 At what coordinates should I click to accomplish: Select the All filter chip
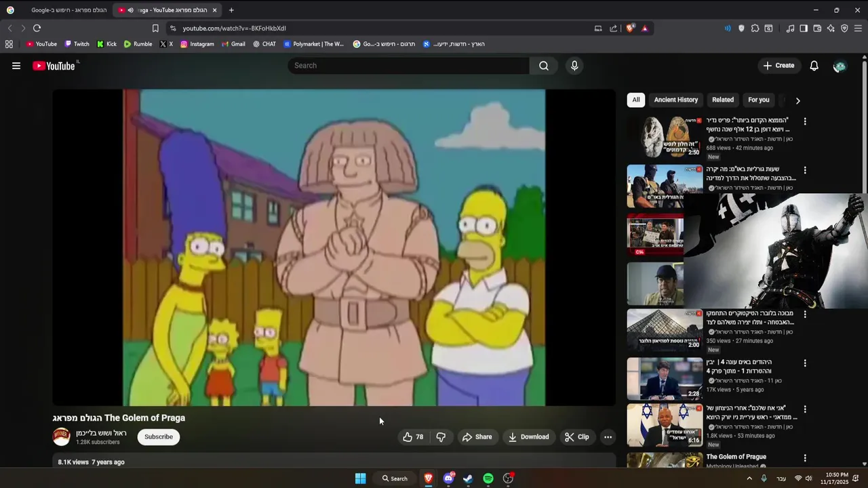tap(636, 100)
